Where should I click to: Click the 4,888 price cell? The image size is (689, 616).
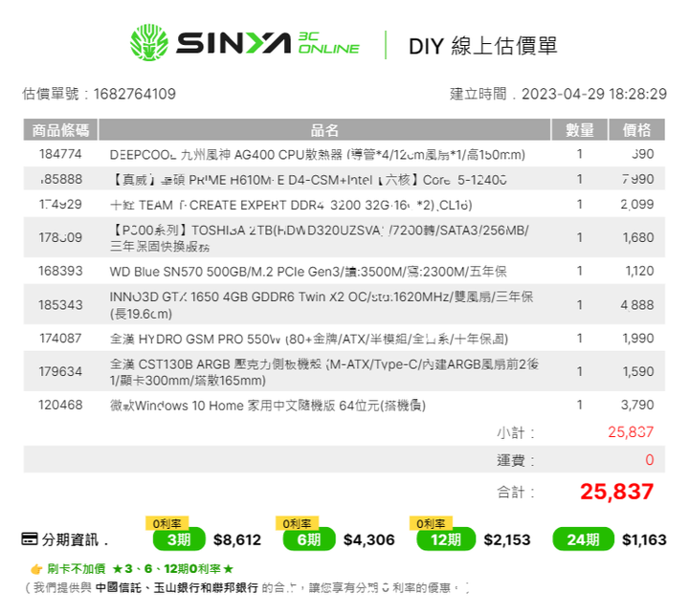point(637,305)
